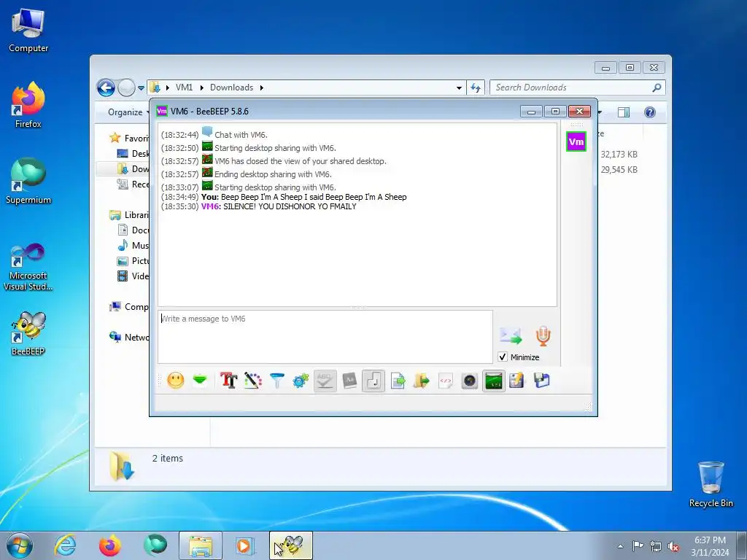Click the 32,173 KB file size

point(619,155)
